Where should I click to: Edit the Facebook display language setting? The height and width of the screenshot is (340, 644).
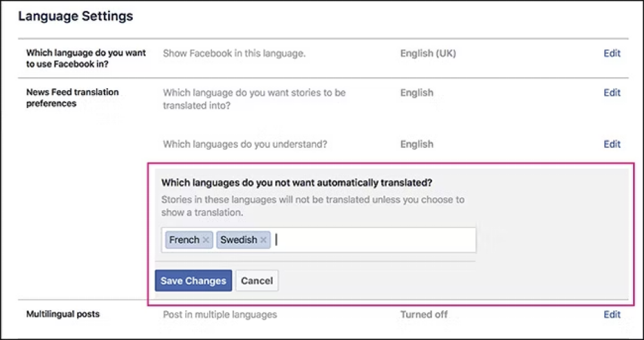click(x=612, y=53)
